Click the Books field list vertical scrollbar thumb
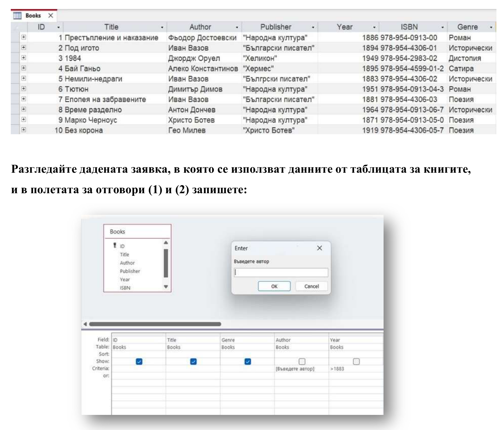 tap(166, 263)
